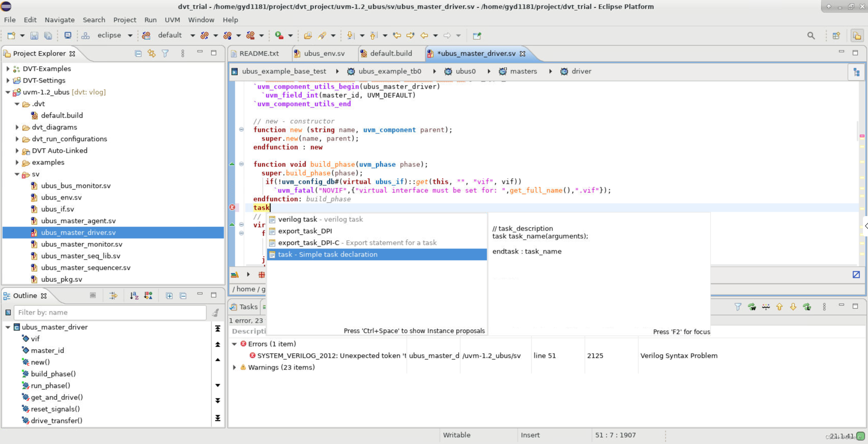Click the Problems view filter funnel icon
Image resolution: width=868 pixels, height=444 pixels.
pyautogui.click(x=738, y=307)
